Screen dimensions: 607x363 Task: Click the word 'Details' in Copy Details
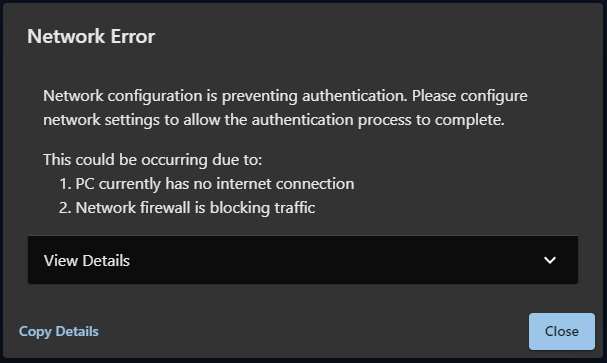[77, 332]
